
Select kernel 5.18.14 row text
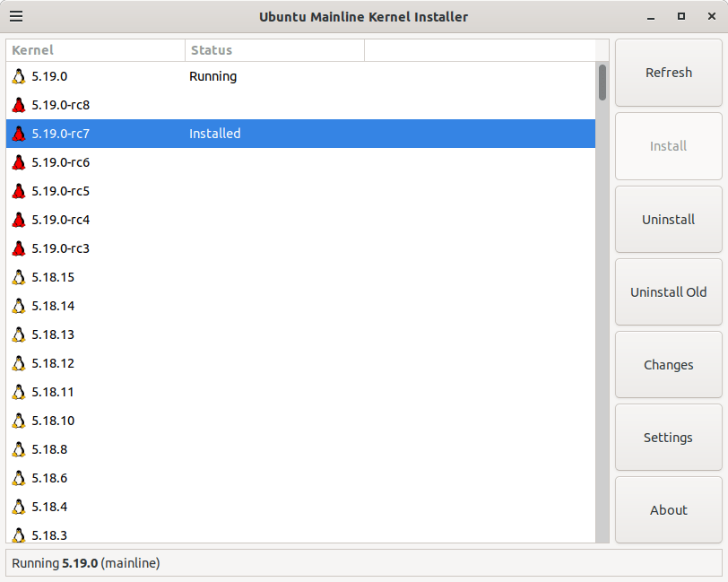(x=53, y=306)
